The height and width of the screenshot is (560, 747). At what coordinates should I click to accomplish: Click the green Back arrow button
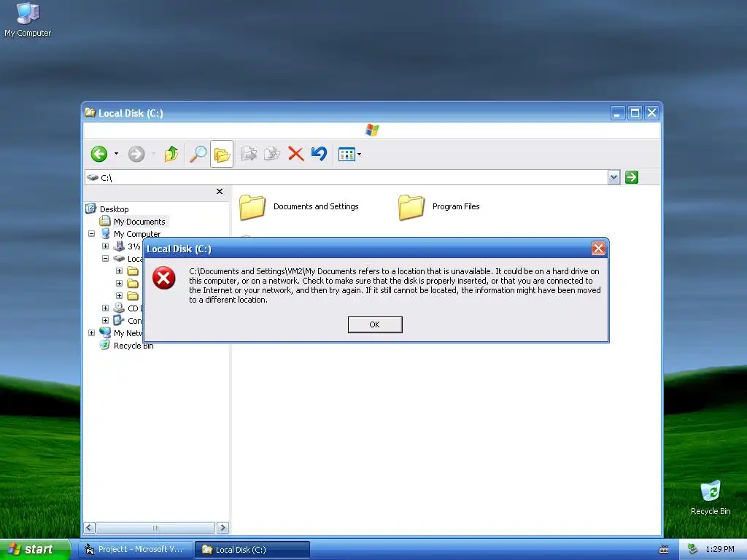point(99,154)
